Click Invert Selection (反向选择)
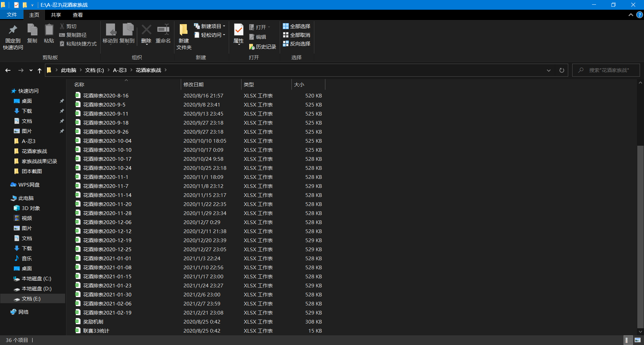The height and width of the screenshot is (345, 644). pyautogui.click(x=297, y=44)
